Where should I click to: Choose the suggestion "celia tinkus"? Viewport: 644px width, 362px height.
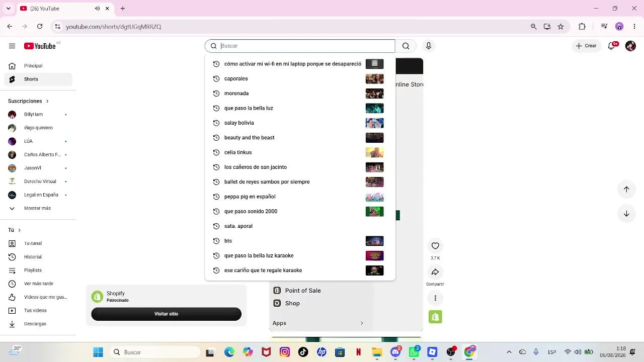(x=300, y=152)
